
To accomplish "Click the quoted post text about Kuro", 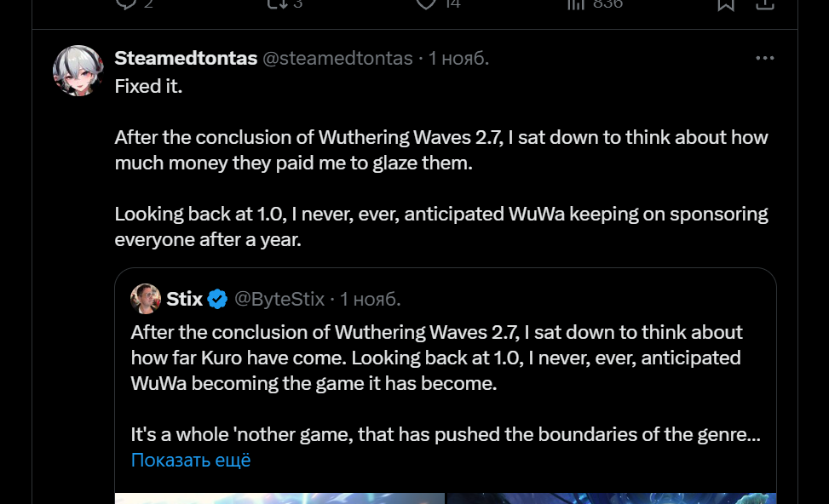I will 436,358.
